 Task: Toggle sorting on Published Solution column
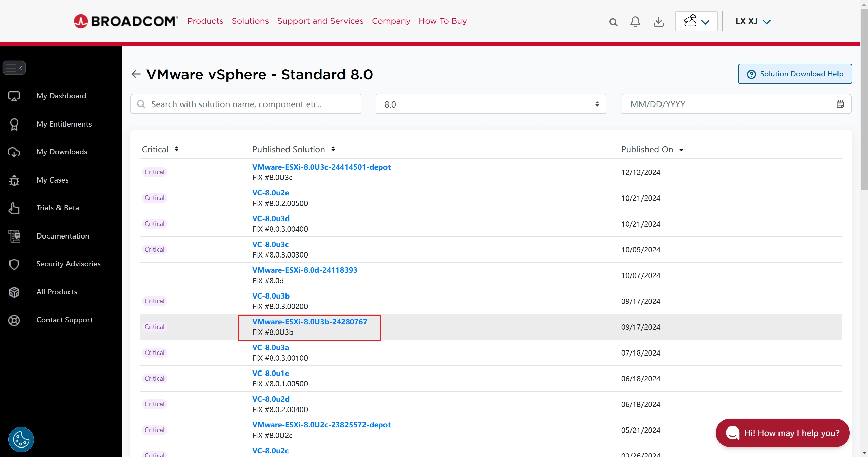point(333,149)
